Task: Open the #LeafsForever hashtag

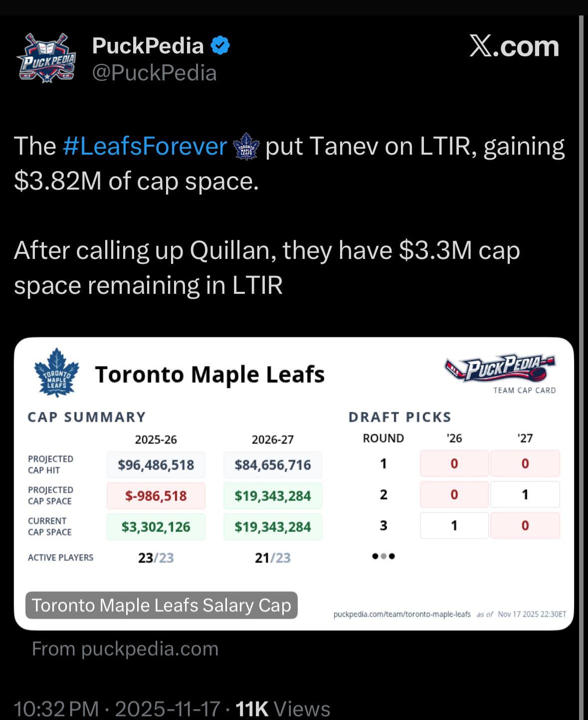Action: (x=145, y=147)
